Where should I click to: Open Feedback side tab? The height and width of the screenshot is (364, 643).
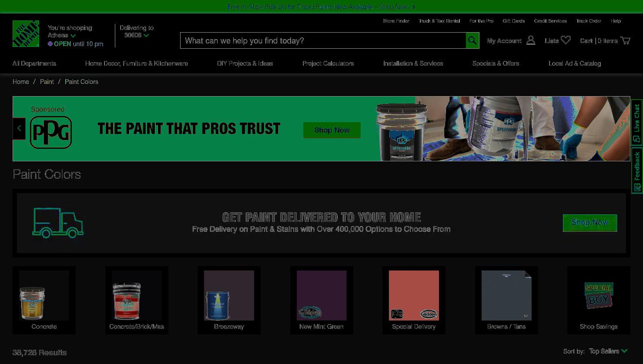coord(637,170)
